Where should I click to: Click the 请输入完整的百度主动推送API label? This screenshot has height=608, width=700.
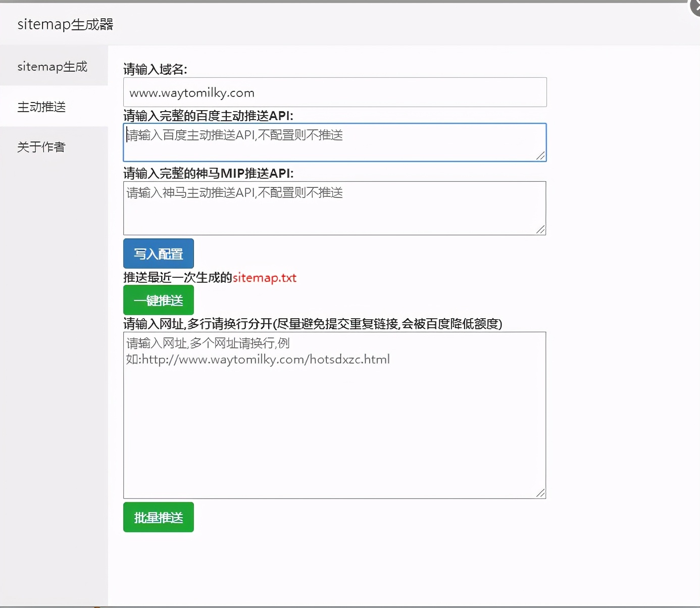coord(208,116)
